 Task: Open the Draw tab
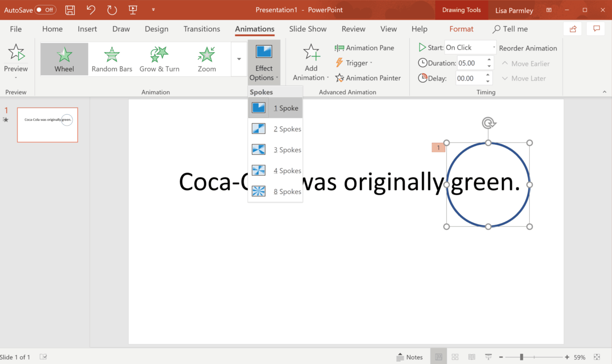tap(121, 29)
